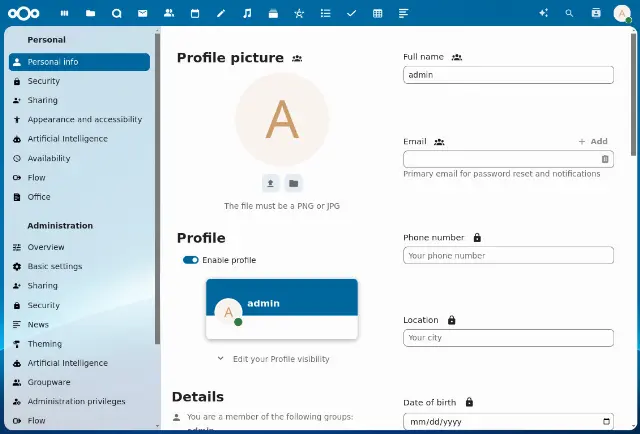Change Phone number lock scope icon
This screenshot has width=640, height=434.
477,238
